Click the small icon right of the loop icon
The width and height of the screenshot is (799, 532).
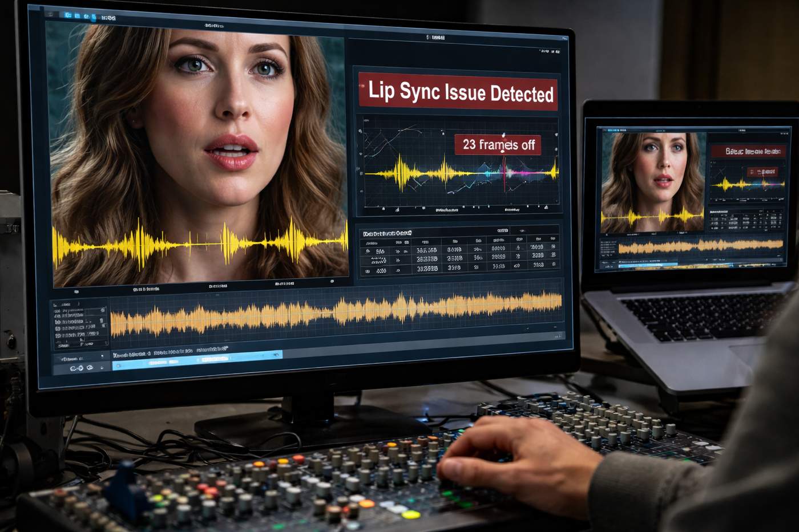point(90,368)
